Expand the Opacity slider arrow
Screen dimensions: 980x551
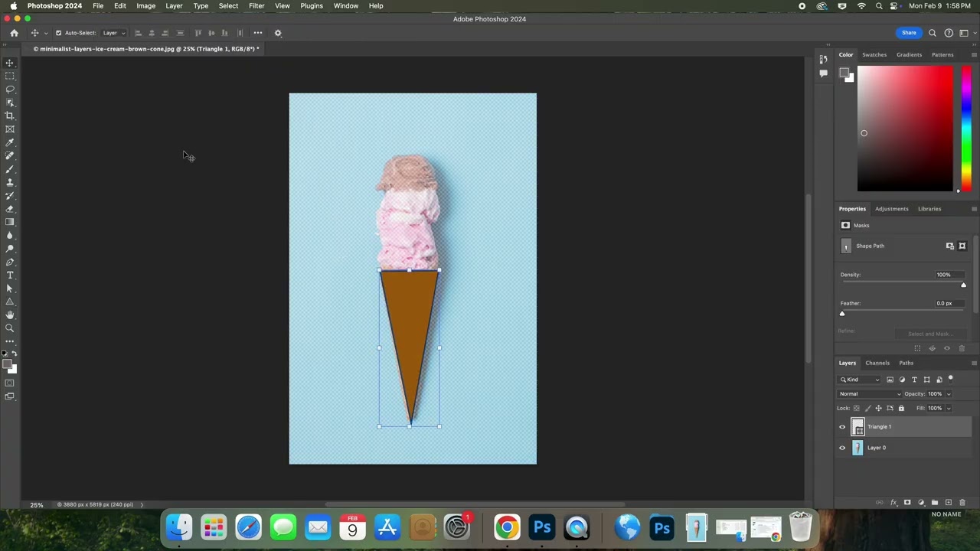tap(949, 394)
